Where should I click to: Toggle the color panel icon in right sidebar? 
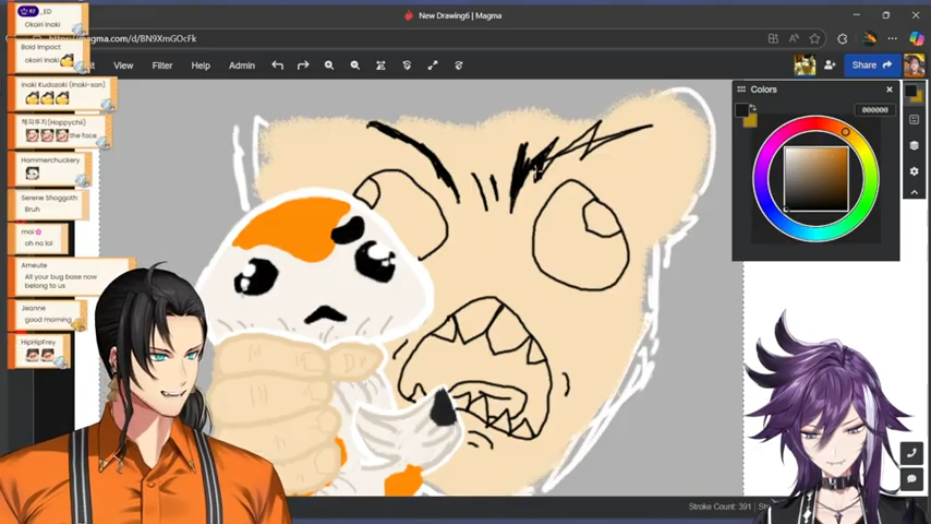[x=914, y=93]
